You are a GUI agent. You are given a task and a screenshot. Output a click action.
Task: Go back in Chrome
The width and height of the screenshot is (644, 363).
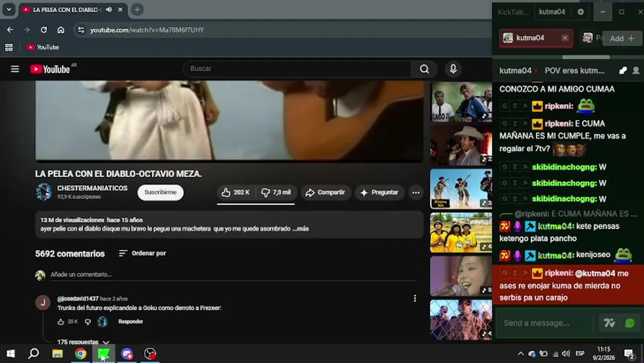10,30
